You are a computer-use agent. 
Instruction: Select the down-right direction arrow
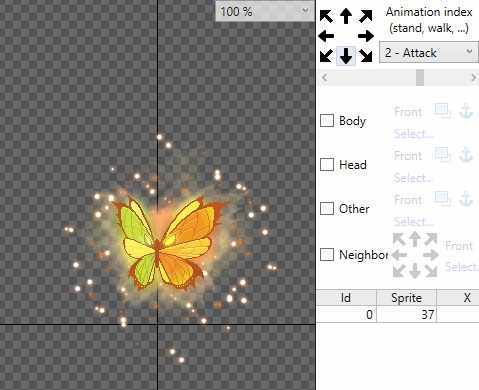[366, 56]
